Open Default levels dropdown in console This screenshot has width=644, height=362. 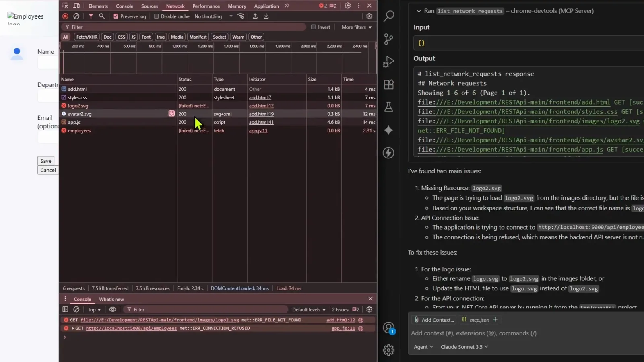(x=309, y=310)
